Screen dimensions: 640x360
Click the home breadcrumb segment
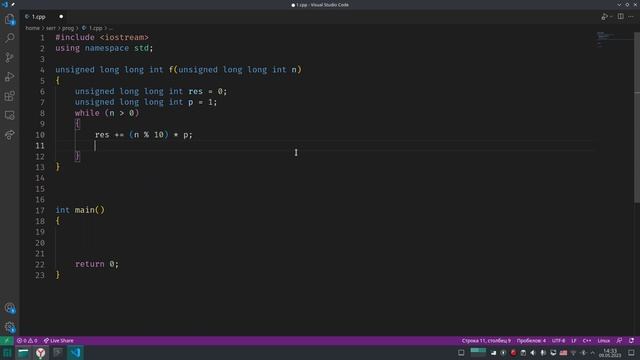(32, 28)
